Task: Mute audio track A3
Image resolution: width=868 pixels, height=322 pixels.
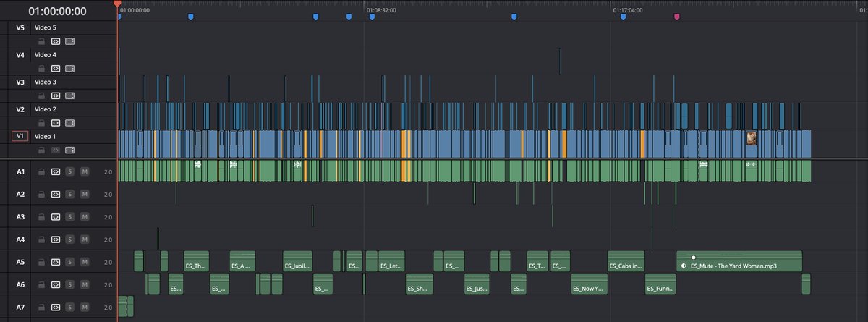Action: (85, 217)
